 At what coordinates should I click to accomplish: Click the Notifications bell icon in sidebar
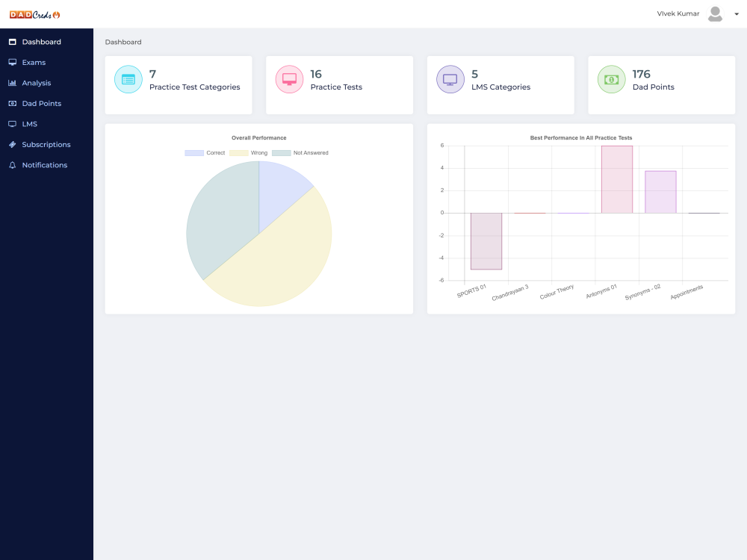tap(12, 165)
